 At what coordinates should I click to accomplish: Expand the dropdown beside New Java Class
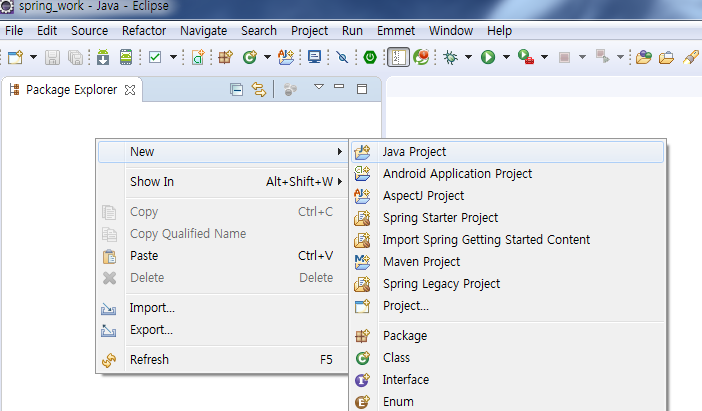pyautogui.click(x=267, y=57)
